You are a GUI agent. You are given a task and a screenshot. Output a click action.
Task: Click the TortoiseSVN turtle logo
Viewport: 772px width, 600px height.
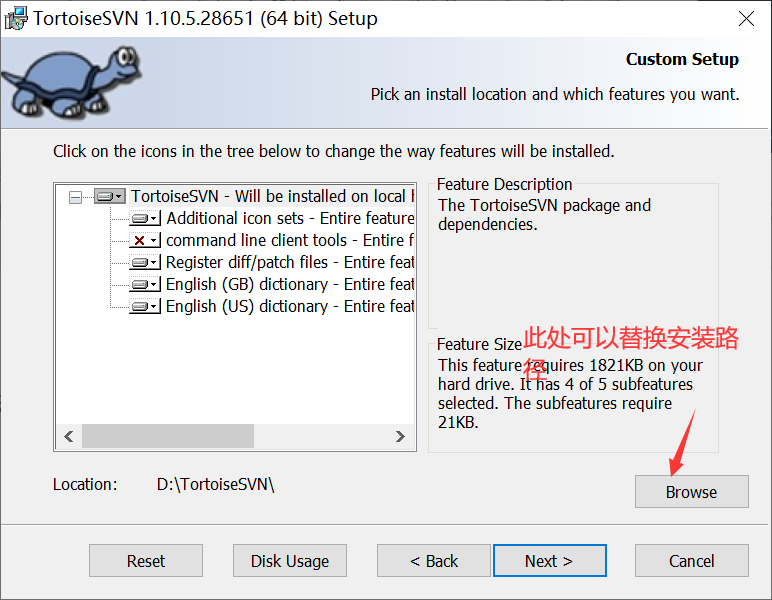tap(72, 82)
